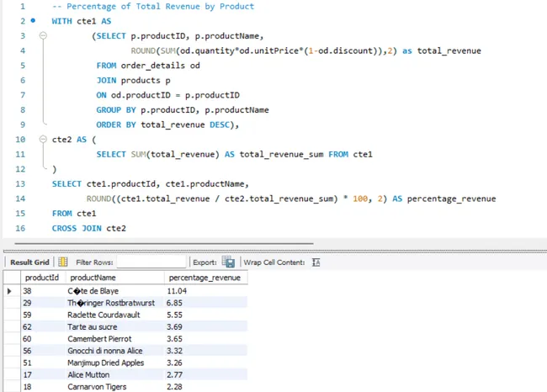Select the 2.77 percentage cell
Viewport: 547px width, 392px height.
pos(206,374)
